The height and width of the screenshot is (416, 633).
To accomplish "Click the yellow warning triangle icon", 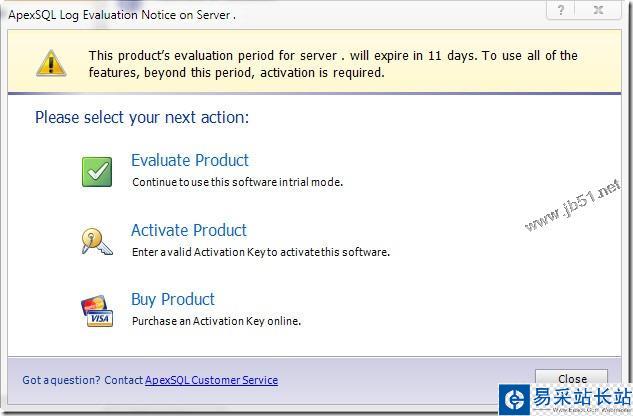I will pyautogui.click(x=51, y=63).
